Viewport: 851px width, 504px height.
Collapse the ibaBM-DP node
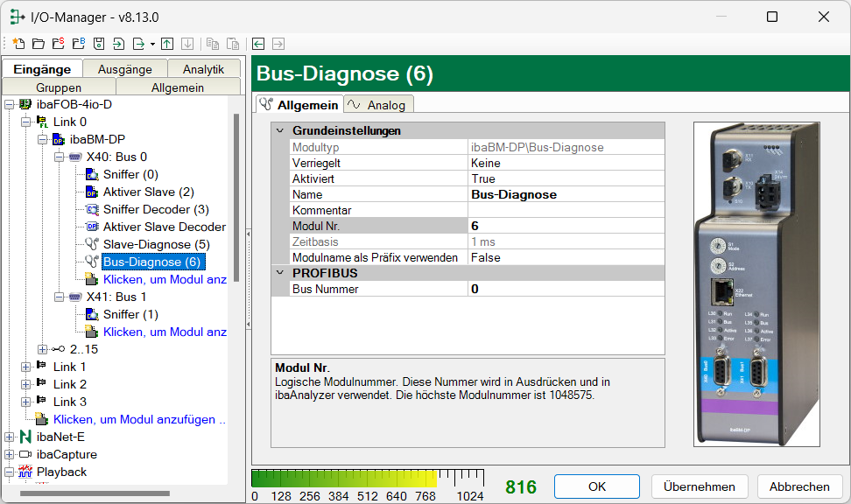pos(42,139)
